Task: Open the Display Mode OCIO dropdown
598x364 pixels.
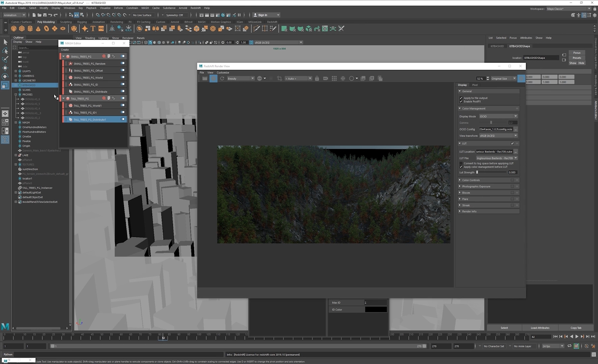Action: tap(498, 116)
